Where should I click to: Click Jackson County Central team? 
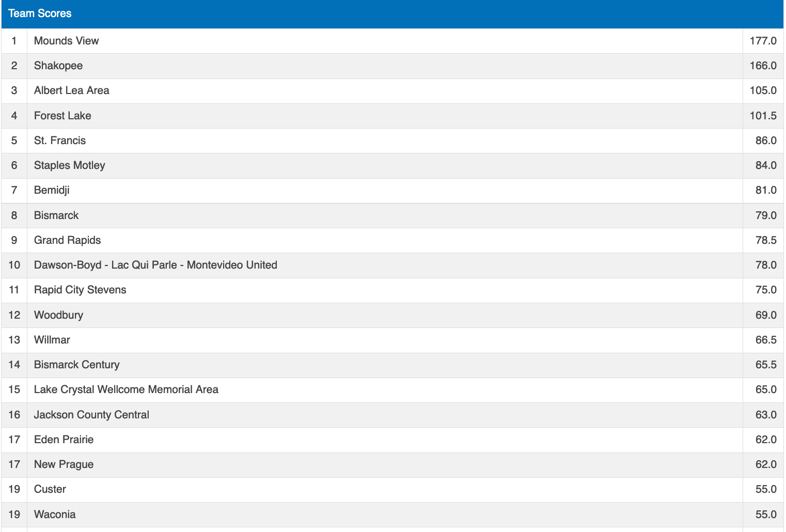(x=91, y=415)
